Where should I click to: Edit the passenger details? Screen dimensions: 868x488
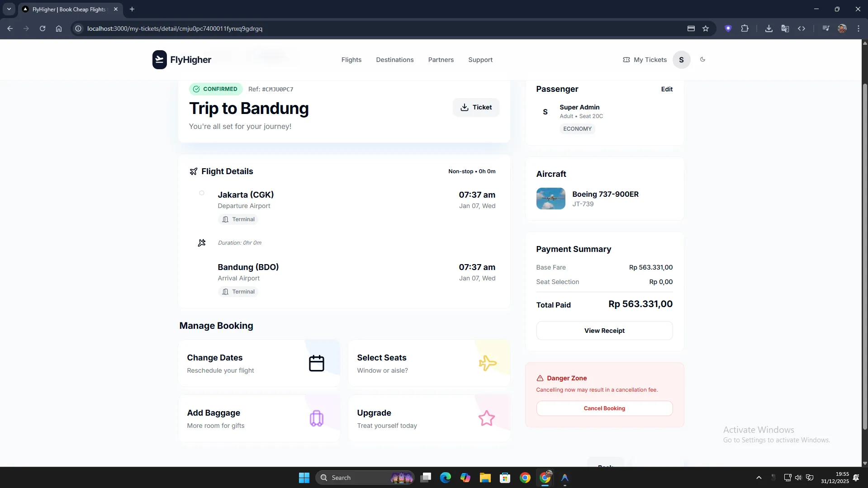[x=666, y=89]
